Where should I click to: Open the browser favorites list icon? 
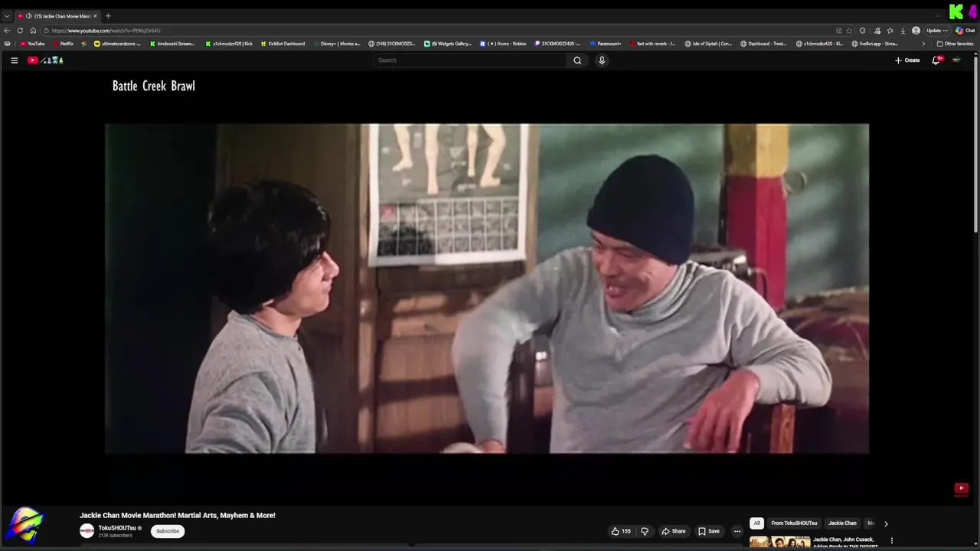click(x=890, y=31)
